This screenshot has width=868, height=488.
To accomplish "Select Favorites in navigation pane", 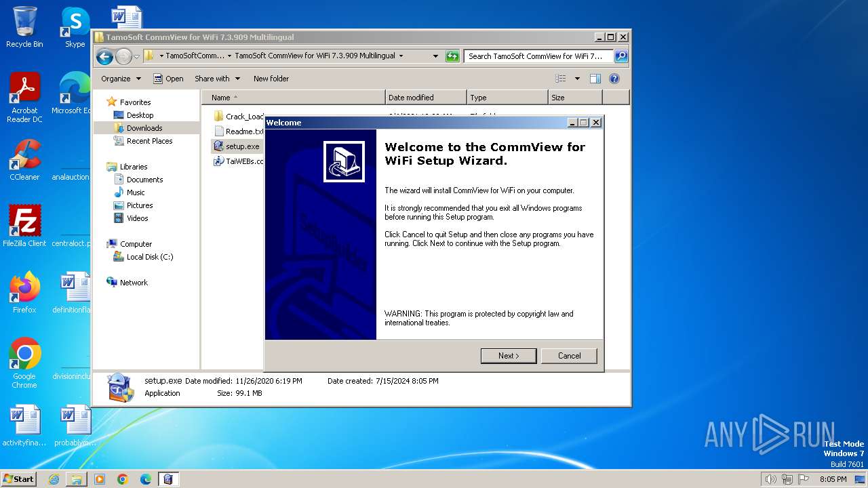I will click(129, 102).
